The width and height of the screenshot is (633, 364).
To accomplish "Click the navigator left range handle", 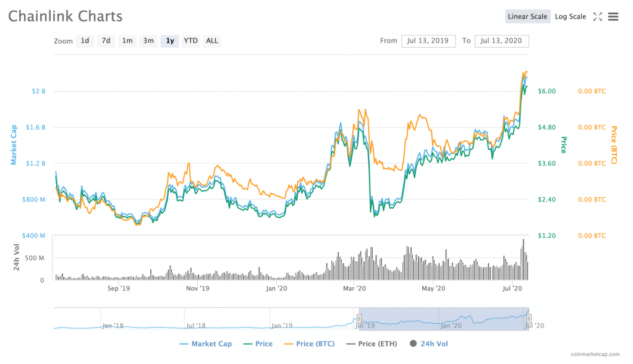I will pyautogui.click(x=359, y=318).
